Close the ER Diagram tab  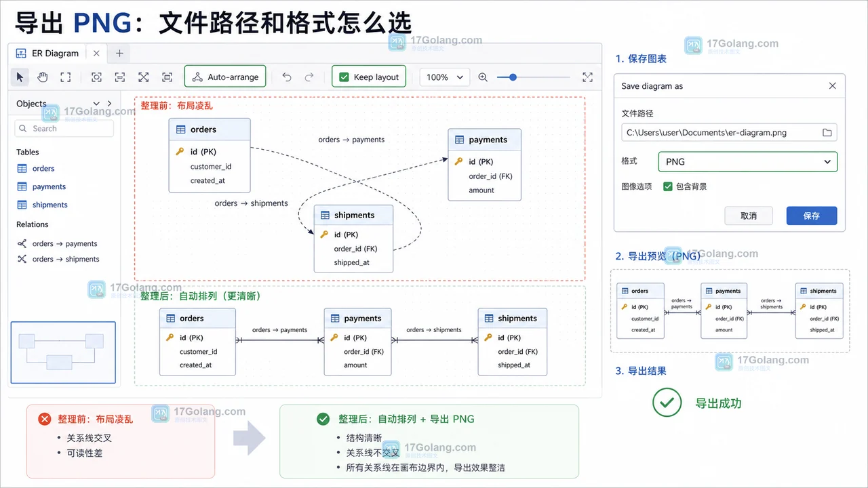pyautogui.click(x=96, y=54)
